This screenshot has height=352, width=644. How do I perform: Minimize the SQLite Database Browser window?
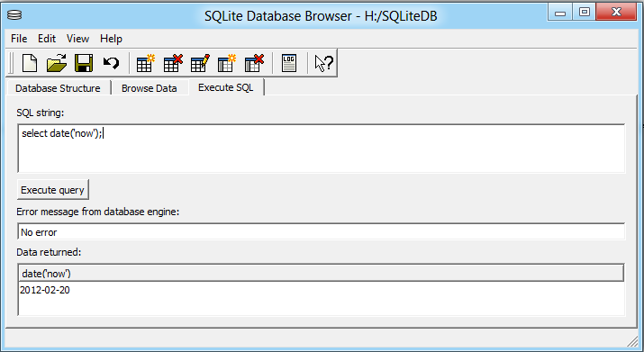(x=560, y=13)
